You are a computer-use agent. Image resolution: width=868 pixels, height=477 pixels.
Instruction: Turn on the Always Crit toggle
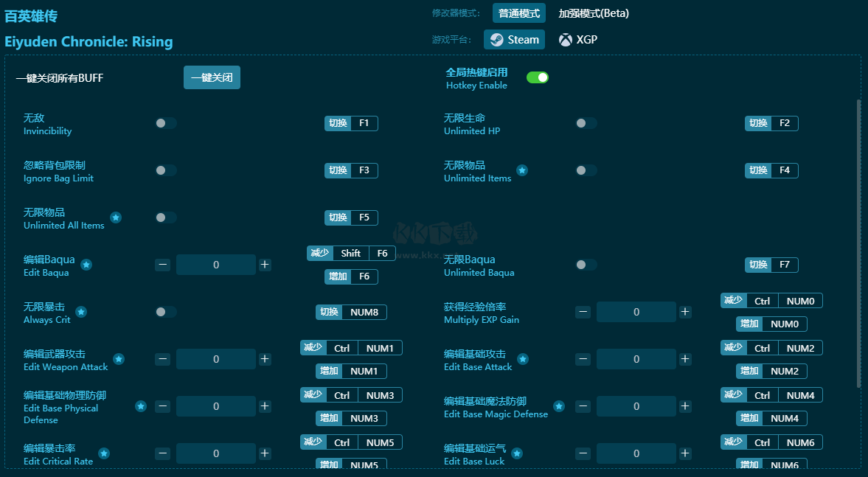166,312
